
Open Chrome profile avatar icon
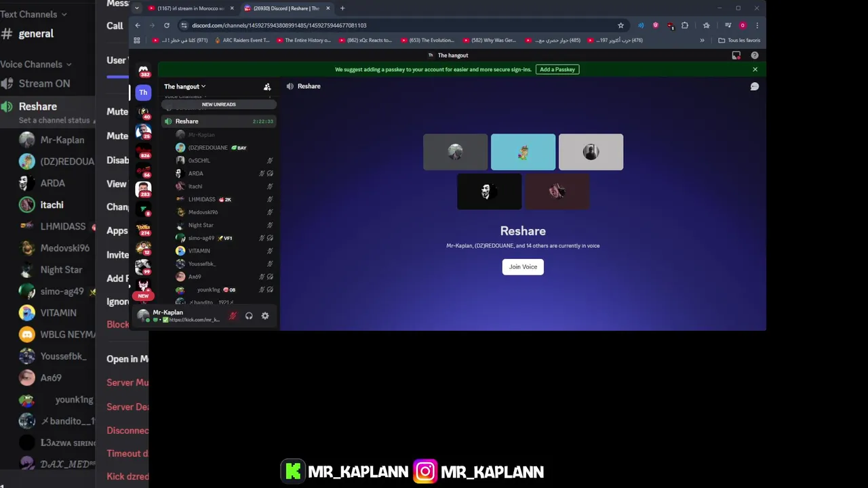pyautogui.click(x=743, y=25)
